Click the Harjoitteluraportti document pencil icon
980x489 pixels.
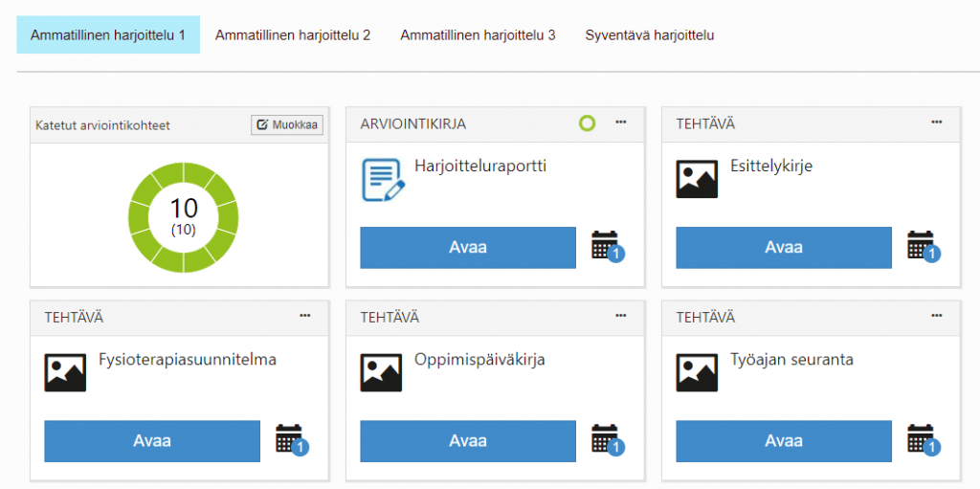383,180
